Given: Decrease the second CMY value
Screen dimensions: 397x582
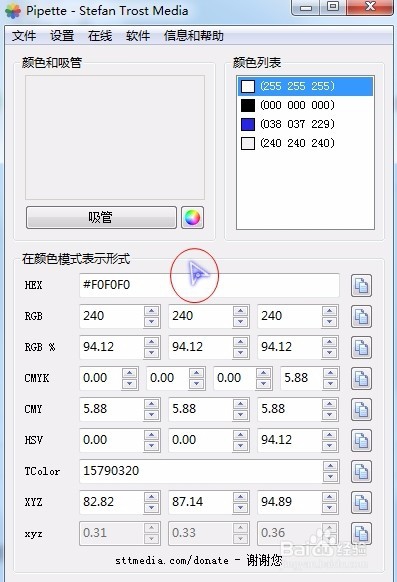Looking at the screenshot, I should [x=240, y=415].
